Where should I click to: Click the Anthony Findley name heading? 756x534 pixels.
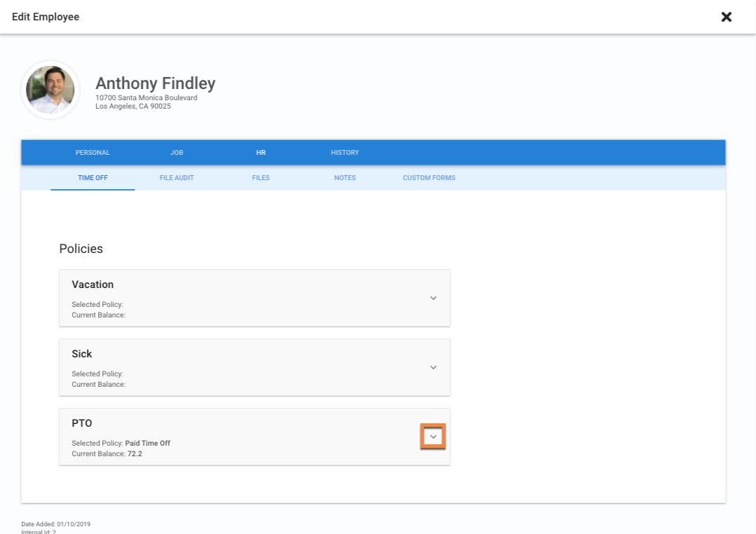[156, 83]
